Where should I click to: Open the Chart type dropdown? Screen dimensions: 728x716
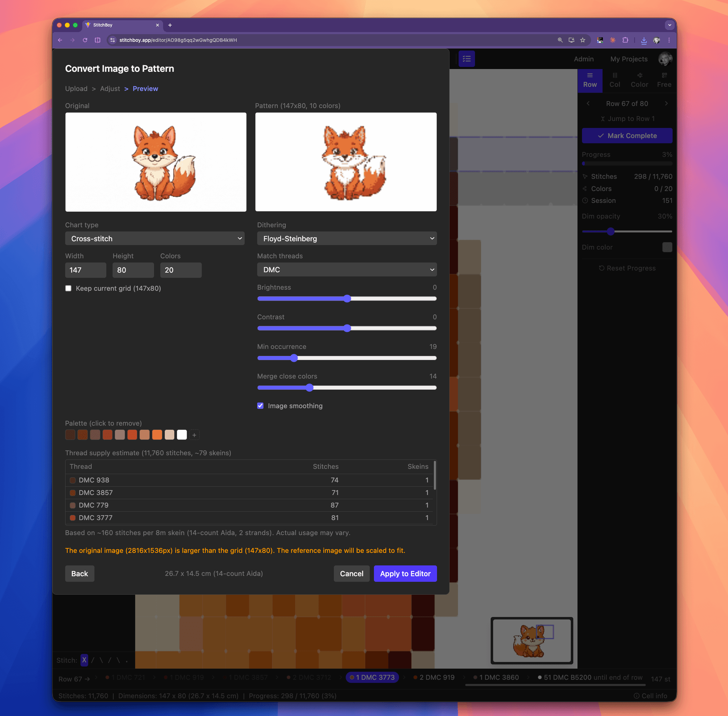click(154, 238)
